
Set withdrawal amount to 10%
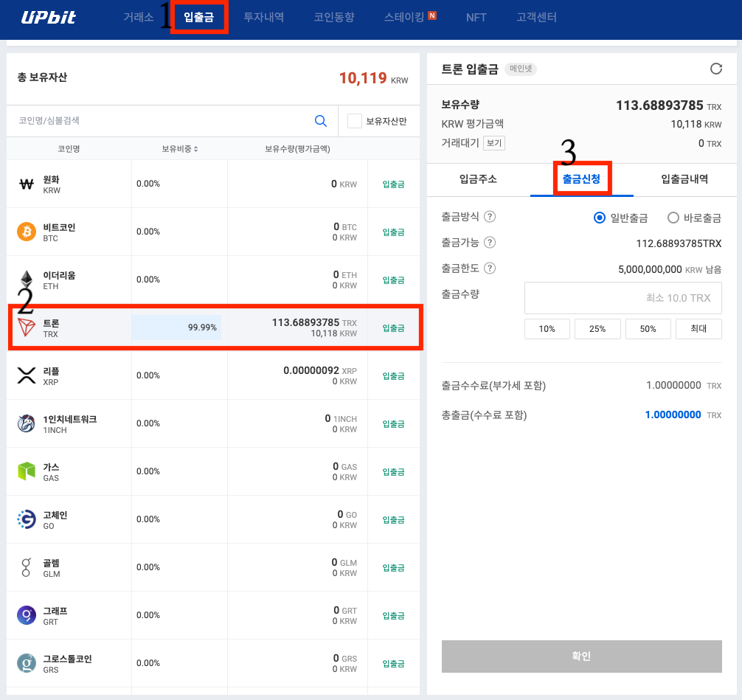pos(547,329)
